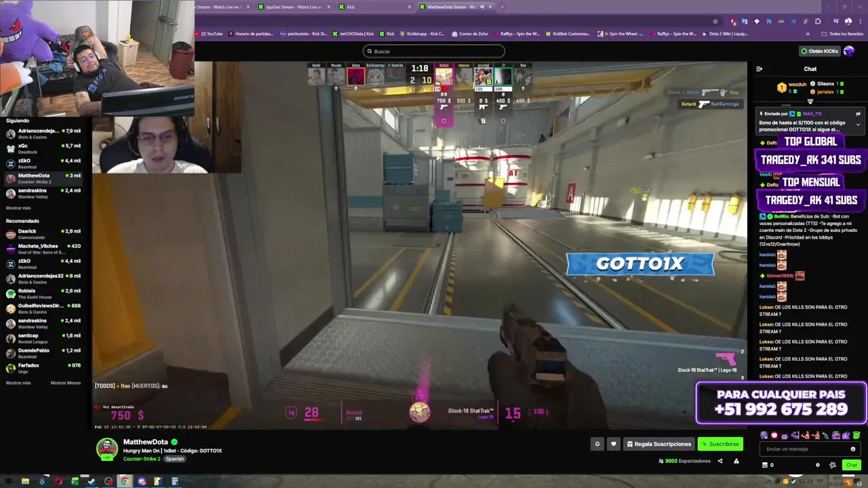868x488 pixels.
Task: Share the stream with the share icon
Action: 720,461
